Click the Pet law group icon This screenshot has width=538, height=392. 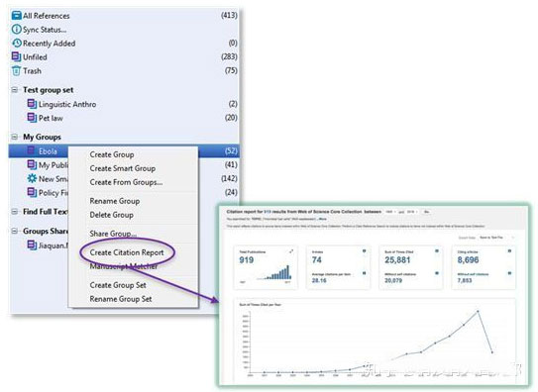[x=32, y=118]
